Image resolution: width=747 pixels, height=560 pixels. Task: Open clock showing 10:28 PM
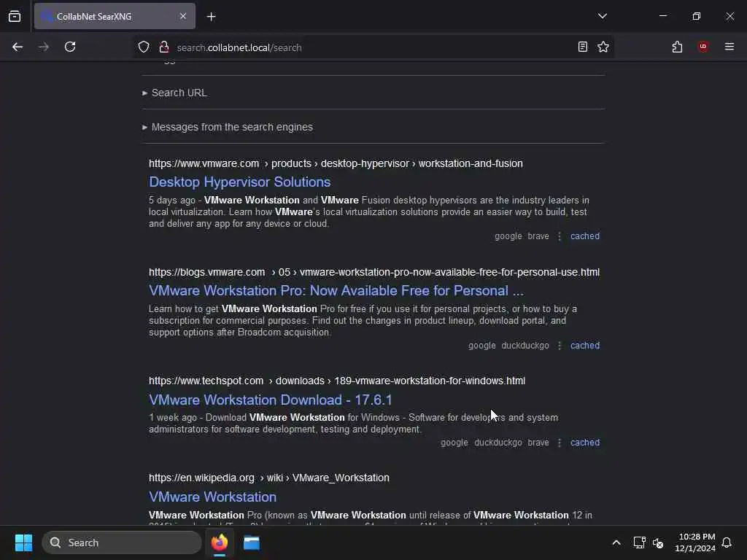(x=695, y=542)
